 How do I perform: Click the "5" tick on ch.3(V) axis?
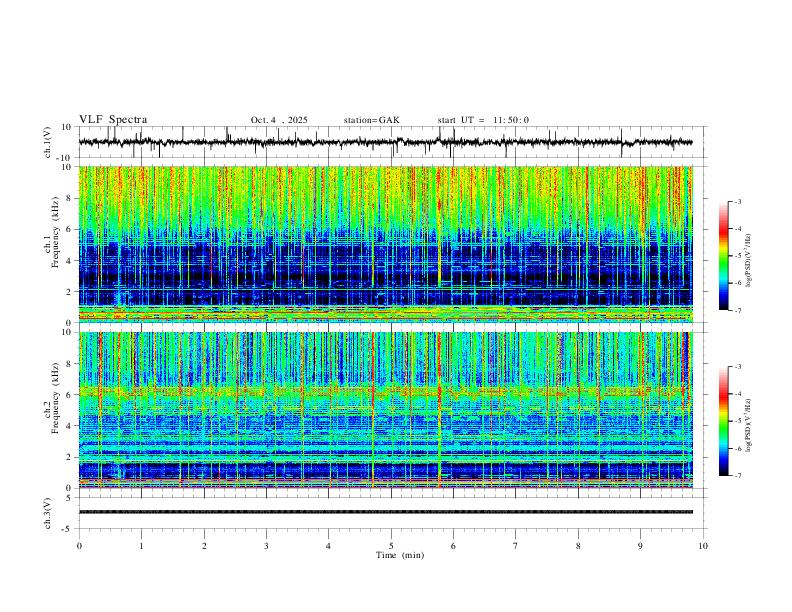tap(70, 498)
